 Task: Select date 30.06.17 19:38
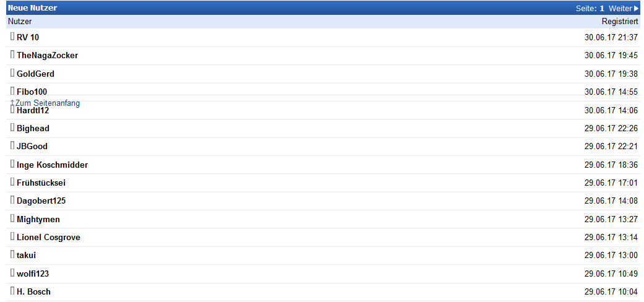611,74
